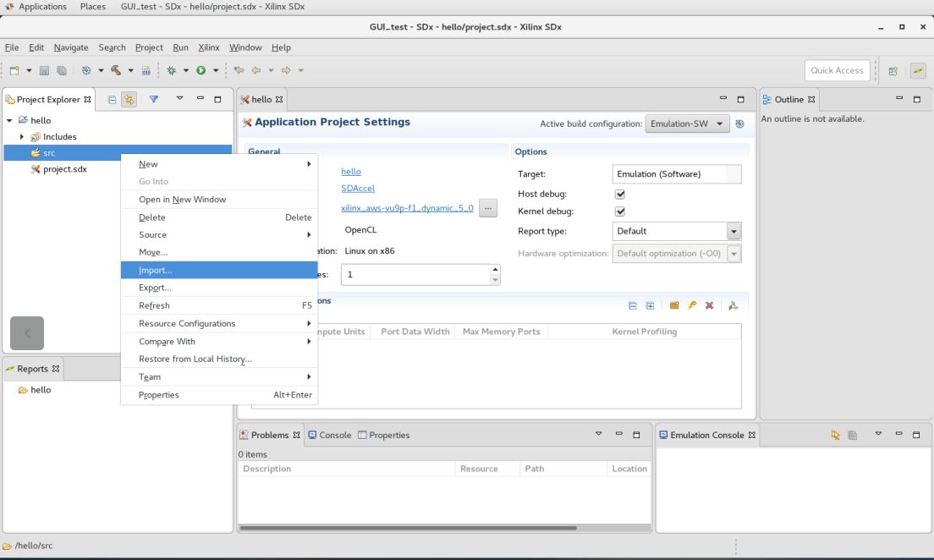This screenshot has height=560, width=934.
Task: Increase the number-of-devices spinner value
Action: [495, 269]
